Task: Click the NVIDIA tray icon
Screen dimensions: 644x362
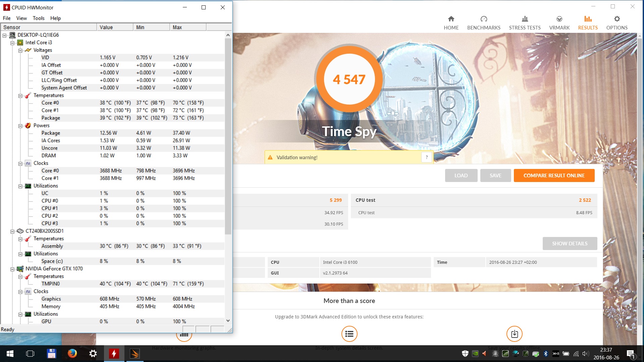Action: pos(475,353)
